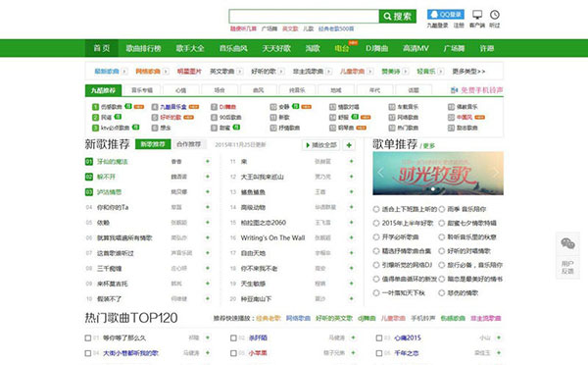
Task: Add song 假装不了 with its plus icon
Action: point(208,299)
